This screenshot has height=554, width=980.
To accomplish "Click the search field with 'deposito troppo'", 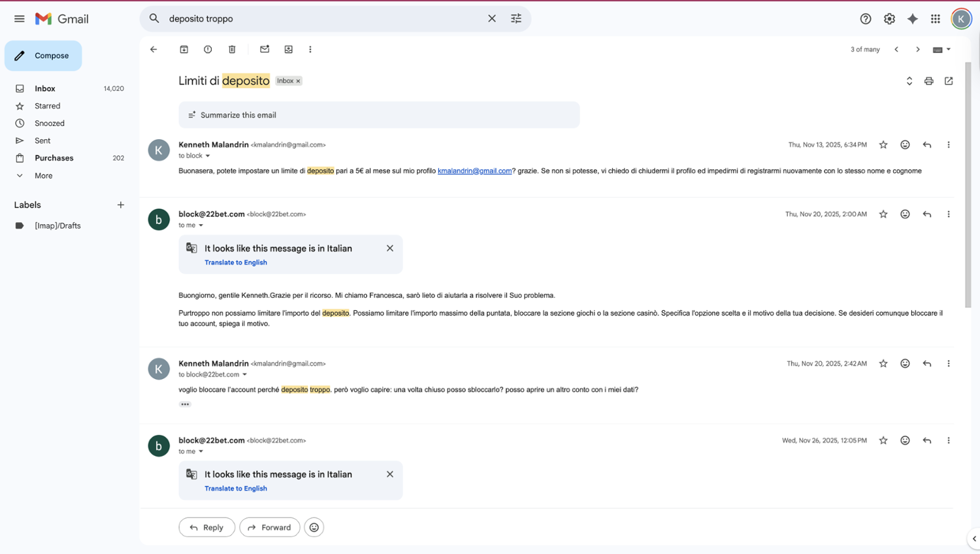I will coord(320,19).
